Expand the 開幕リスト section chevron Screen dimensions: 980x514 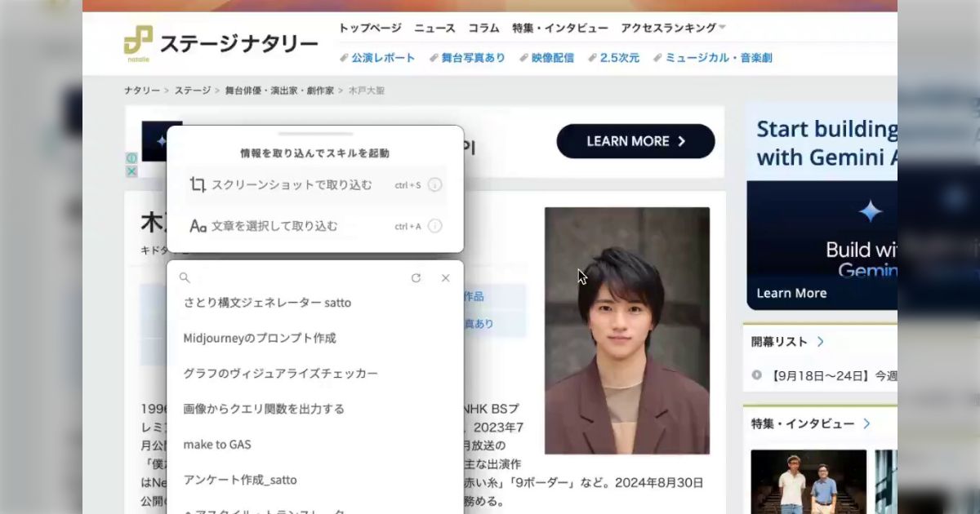[821, 342]
